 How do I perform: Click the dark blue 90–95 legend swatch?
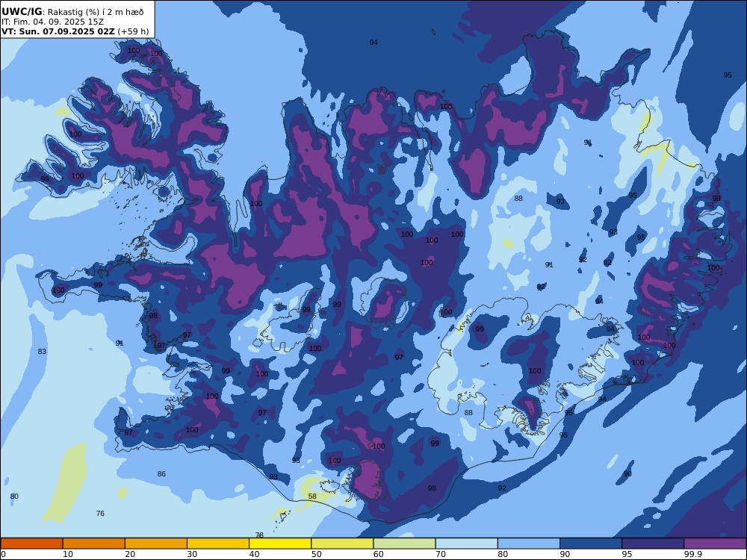click(x=591, y=544)
